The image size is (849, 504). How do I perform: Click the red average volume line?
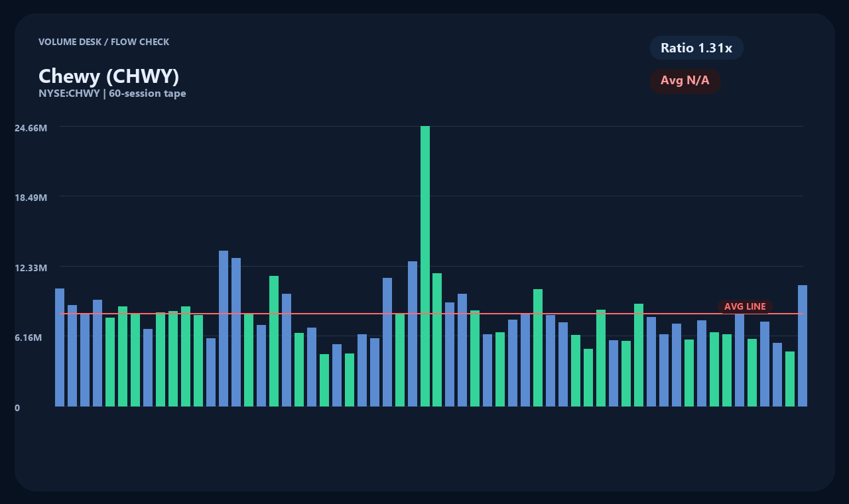pos(431,314)
